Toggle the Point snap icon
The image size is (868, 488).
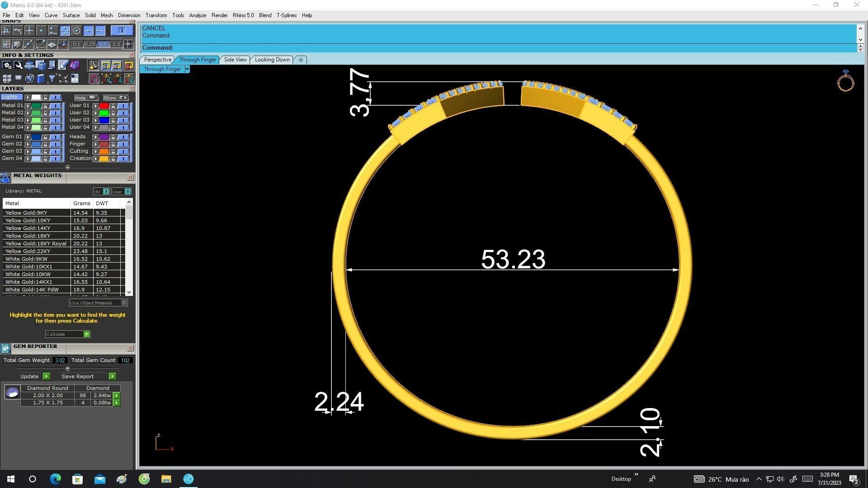point(41,31)
